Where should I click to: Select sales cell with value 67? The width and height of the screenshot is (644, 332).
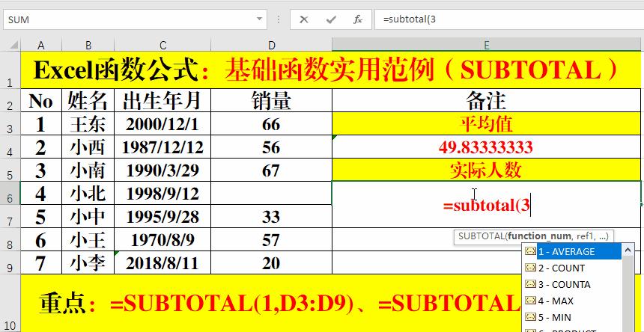[271, 170]
